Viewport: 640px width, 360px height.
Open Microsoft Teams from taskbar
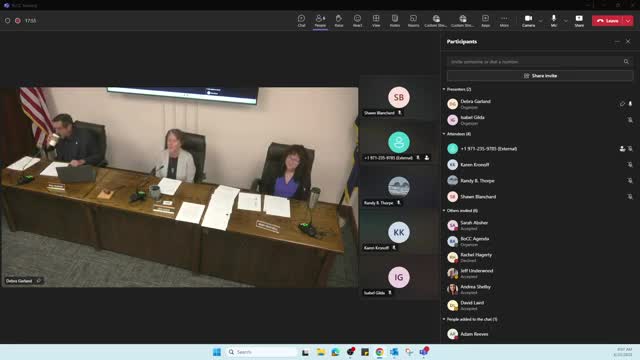[424, 352]
